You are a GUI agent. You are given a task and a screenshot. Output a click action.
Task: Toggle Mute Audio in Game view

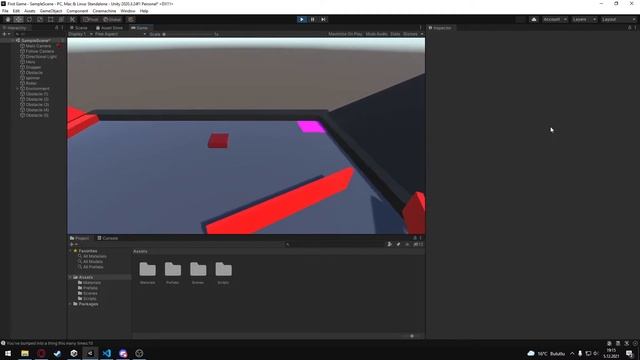click(376, 34)
